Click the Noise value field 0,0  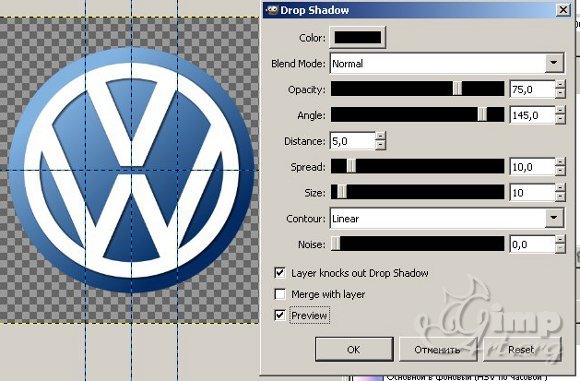pos(532,245)
